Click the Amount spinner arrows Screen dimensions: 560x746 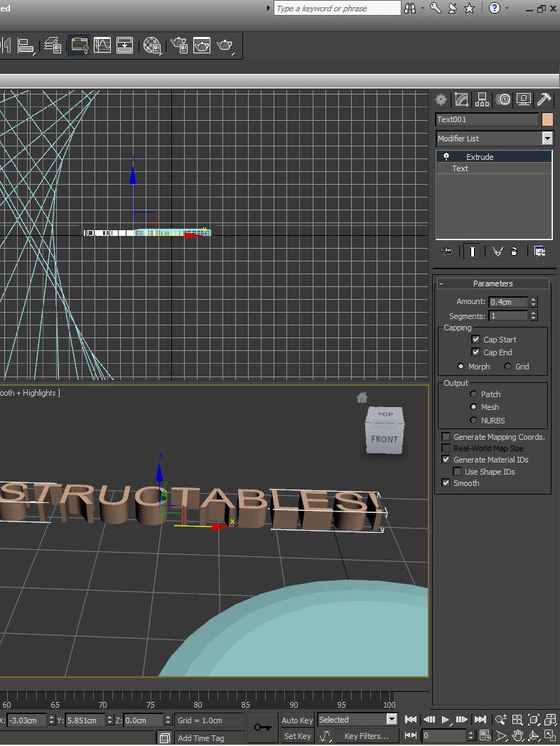(534, 302)
